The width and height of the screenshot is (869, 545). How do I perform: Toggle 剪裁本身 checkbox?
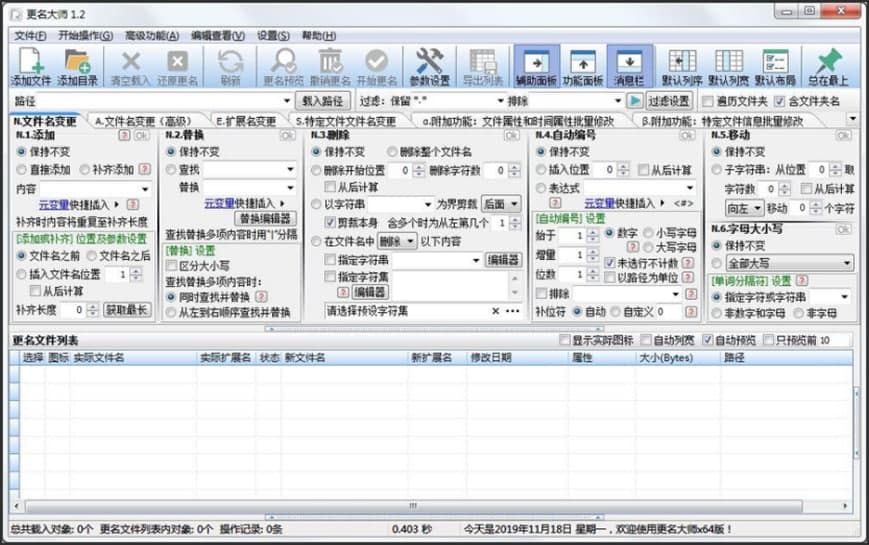click(330, 223)
